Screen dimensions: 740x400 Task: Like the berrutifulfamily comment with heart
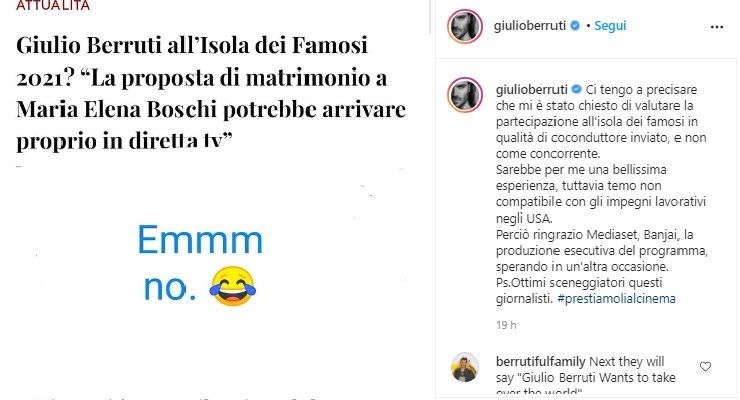(x=705, y=367)
